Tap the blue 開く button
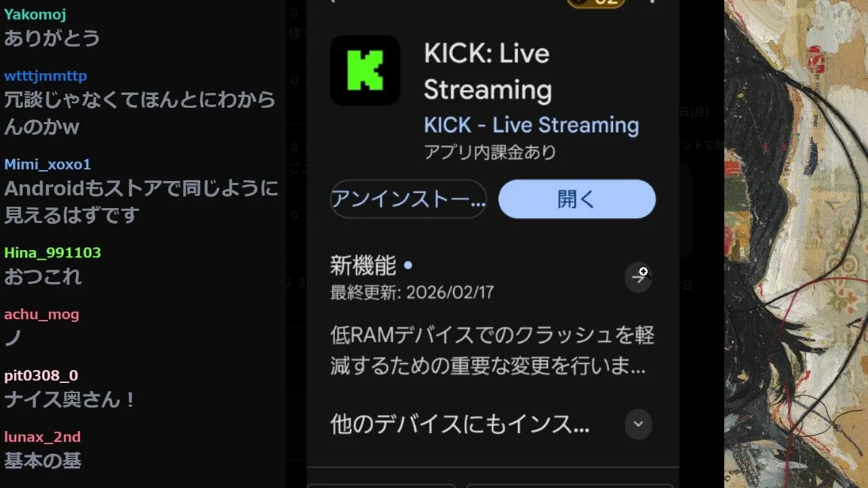The width and height of the screenshot is (868, 488). [x=577, y=199]
